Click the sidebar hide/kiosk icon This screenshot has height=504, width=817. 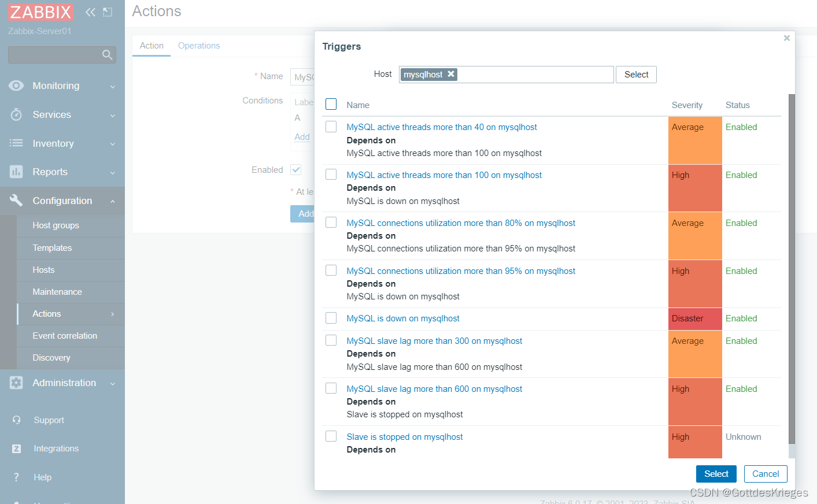108,12
